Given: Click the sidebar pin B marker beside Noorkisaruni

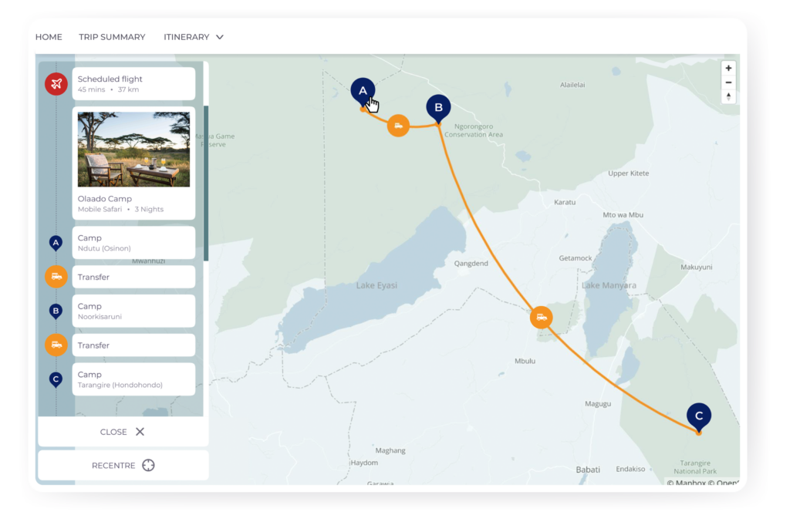Looking at the screenshot, I should pos(56,311).
